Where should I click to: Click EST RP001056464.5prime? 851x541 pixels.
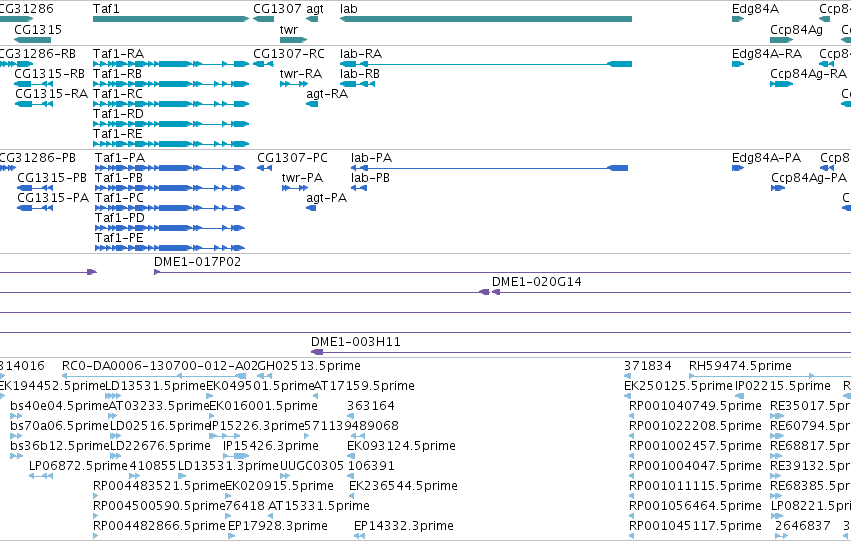tap(695, 506)
